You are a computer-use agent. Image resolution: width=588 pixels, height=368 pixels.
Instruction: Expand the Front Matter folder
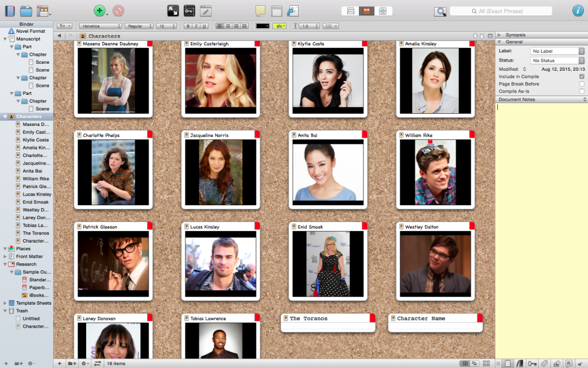[x=5, y=256]
